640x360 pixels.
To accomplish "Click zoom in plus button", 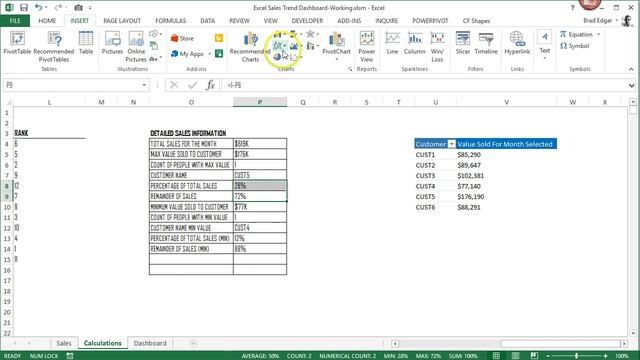I will click(605, 356).
